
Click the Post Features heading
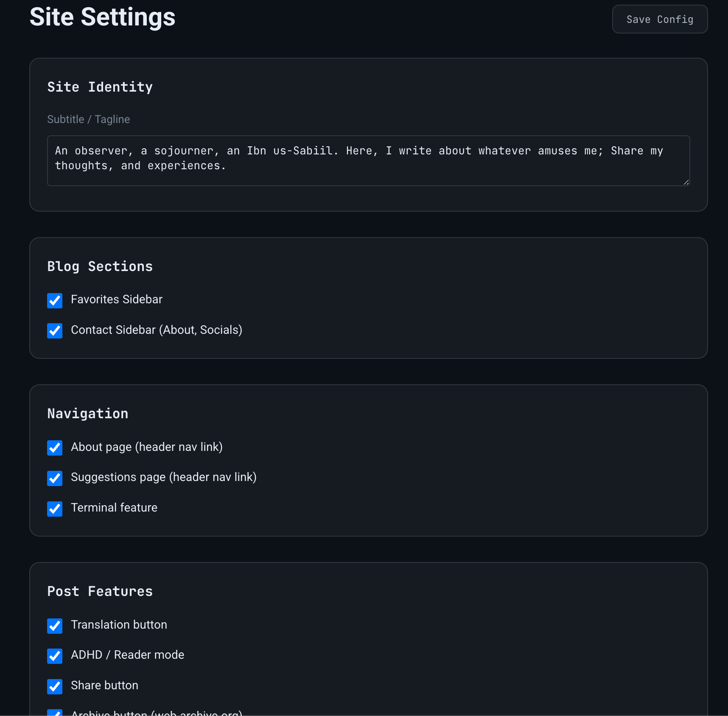(100, 591)
